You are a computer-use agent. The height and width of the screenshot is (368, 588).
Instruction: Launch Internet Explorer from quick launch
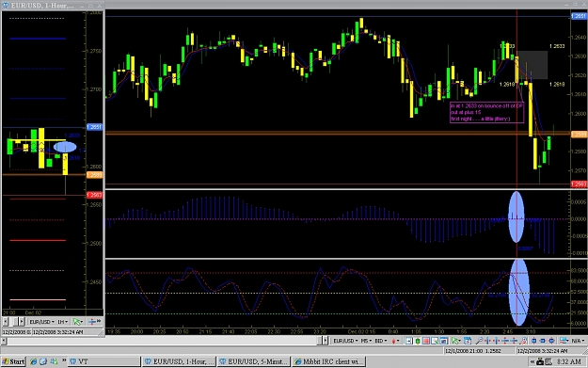(33, 361)
